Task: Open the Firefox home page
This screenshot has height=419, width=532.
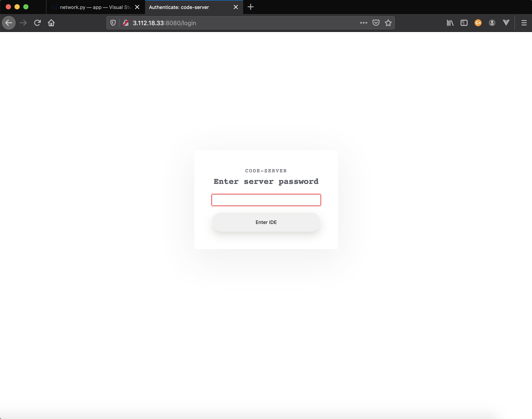Action: coord(51,23)
